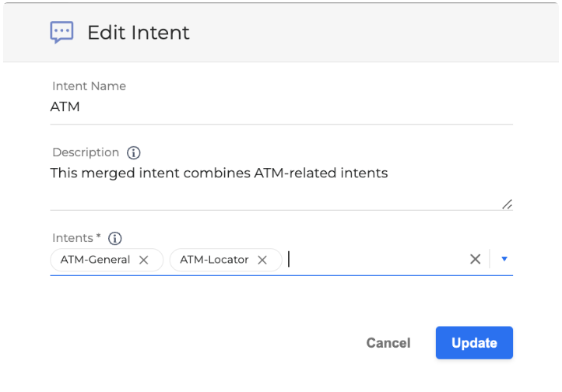The height and width of the screenshot is (392, 562).
Task: Remove the ATM-Locator chip via its X
Action: tap(262, 260)
